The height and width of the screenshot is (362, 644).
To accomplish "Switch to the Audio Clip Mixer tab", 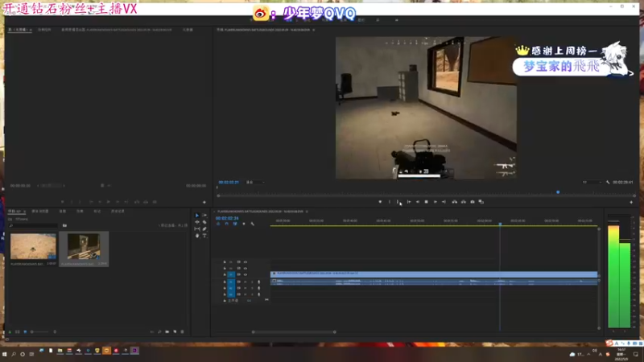I will click(x=116, y=30).
